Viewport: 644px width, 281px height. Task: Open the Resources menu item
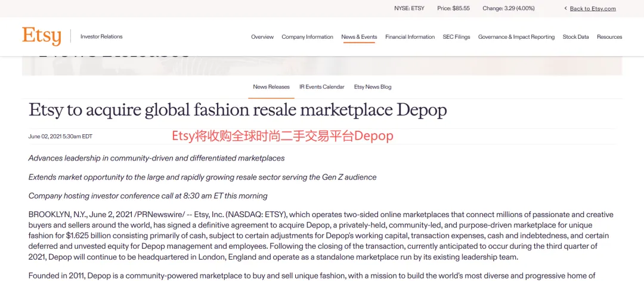click(x=609, y=37)
